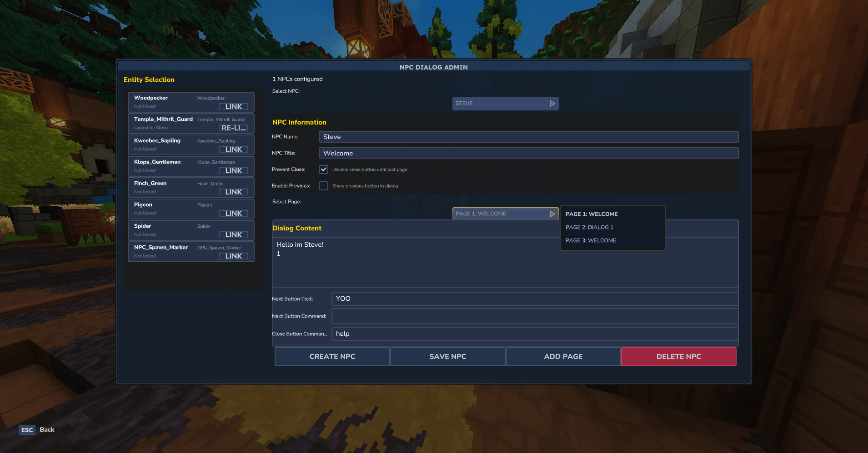
Task: Select Page 1: Welcome from list
Action: (x=591, y=214)
